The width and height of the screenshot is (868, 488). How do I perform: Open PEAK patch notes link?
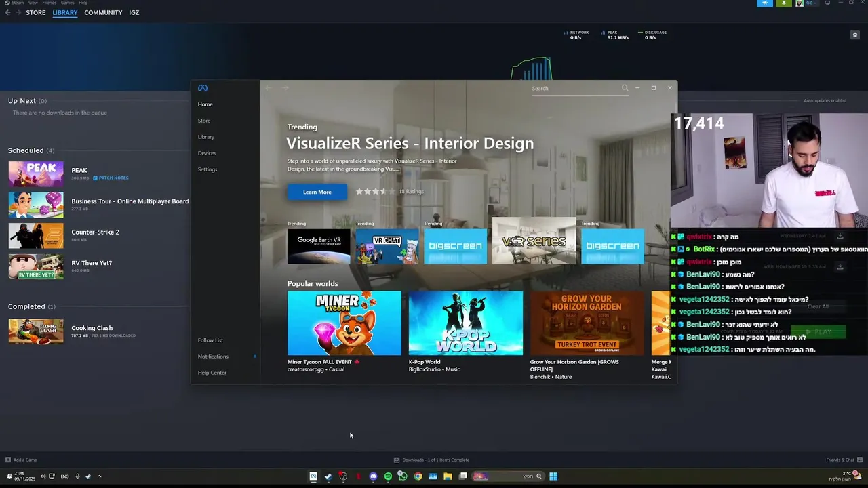point(111,178)
